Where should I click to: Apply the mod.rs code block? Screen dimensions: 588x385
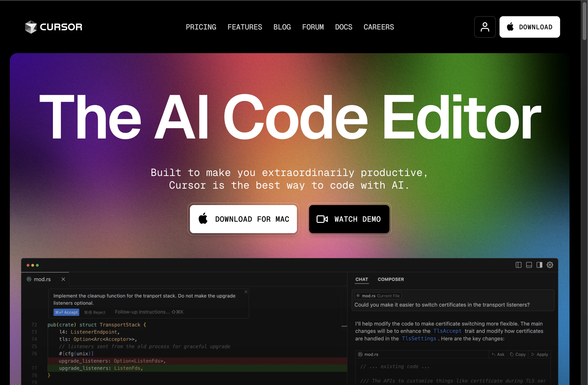(x=540, y=354)
